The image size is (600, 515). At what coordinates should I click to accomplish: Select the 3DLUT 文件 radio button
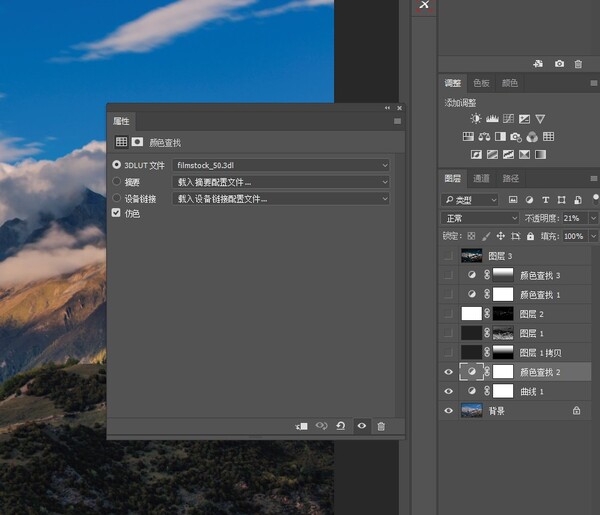(116, 165)
